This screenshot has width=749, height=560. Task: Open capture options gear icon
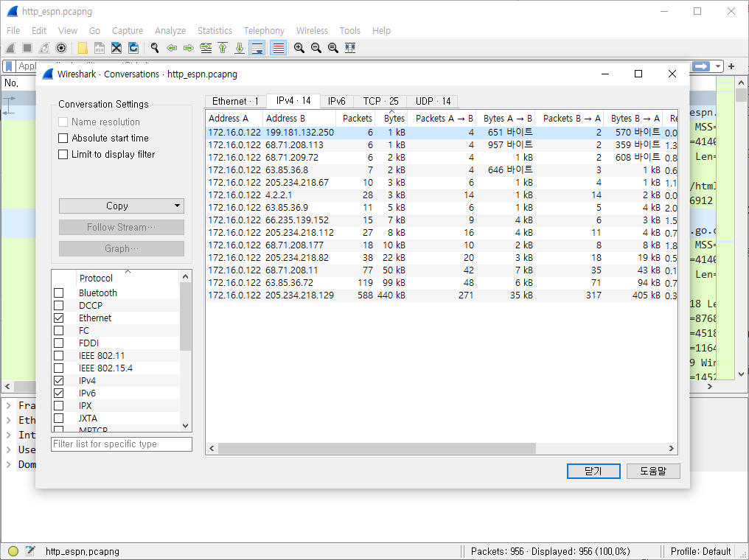(61, 48)
